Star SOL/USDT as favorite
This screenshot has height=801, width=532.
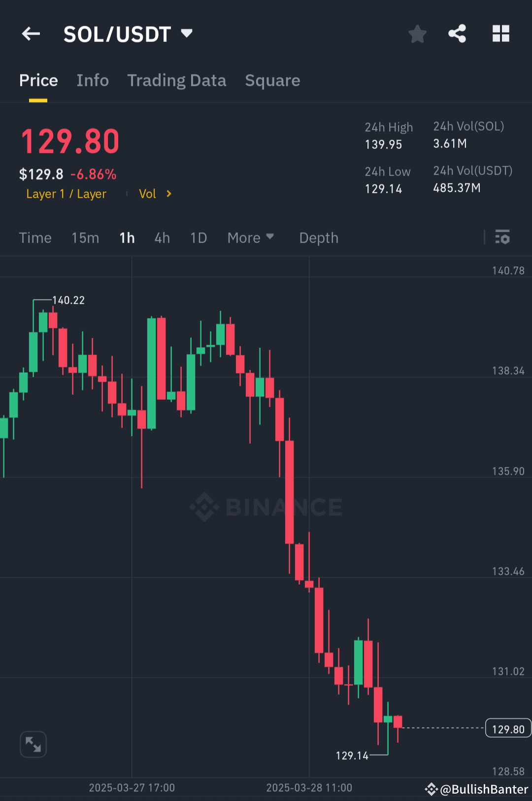pos(417,34)
